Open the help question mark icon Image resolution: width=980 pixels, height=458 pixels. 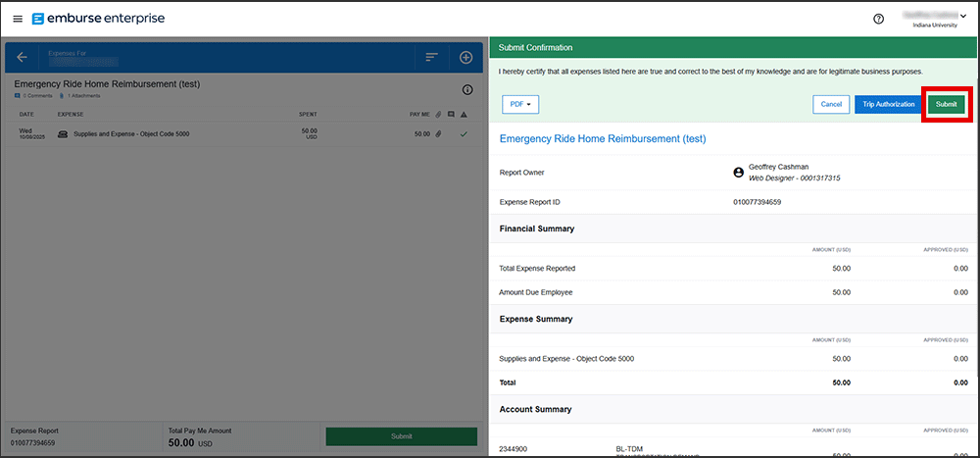[x=878, y=19]
